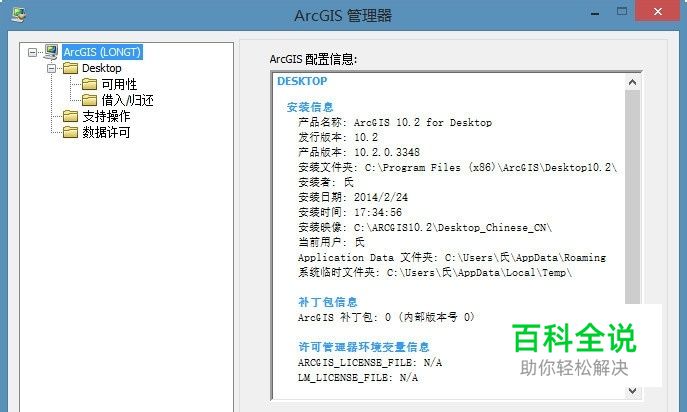Click the ArcGIS 补丁包 0 line
This screenshot has height=412, width=687.
coord(386,317)
